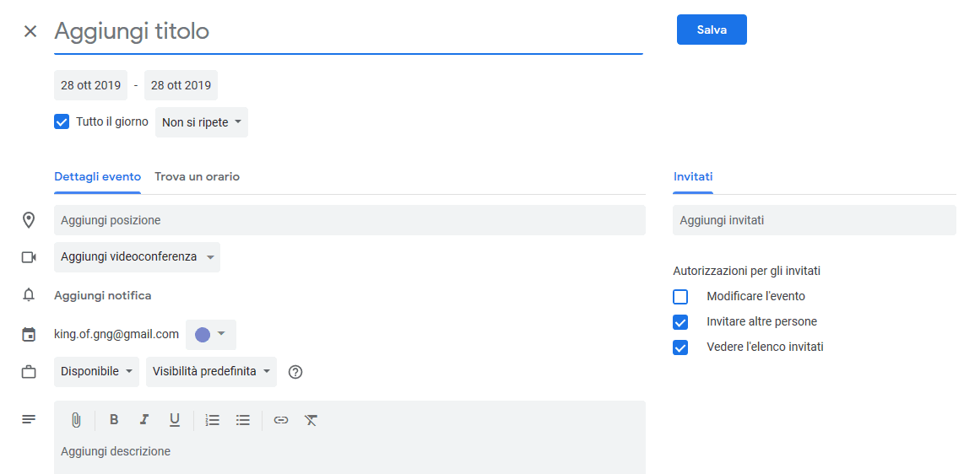Screen dimensions: 980x474
Task: Apply underline formatting in description
Action: pyautogui.click(x=175, y=420)
